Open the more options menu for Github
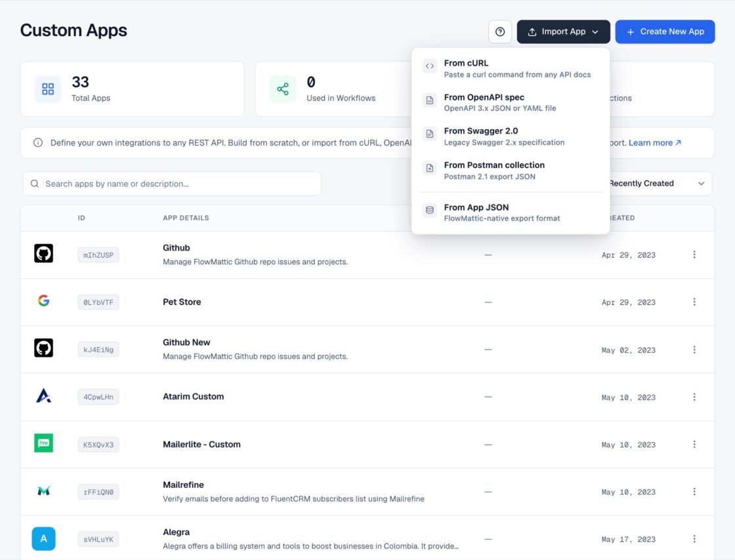 [x=694, y=254]
